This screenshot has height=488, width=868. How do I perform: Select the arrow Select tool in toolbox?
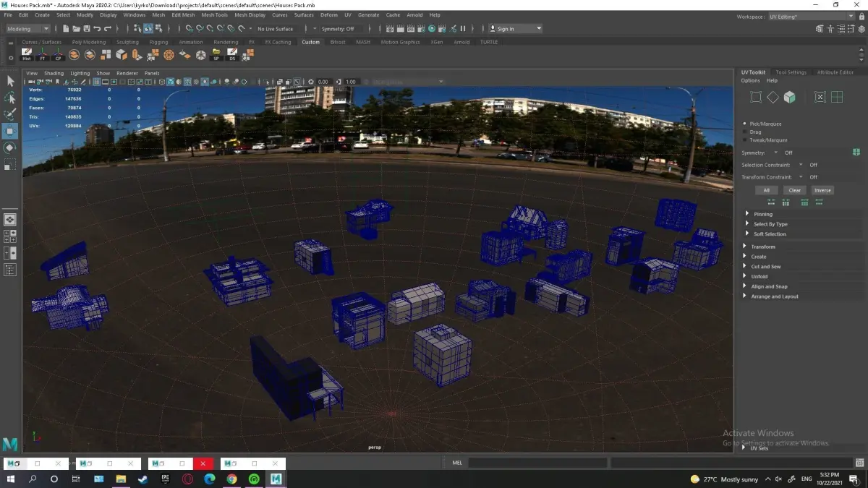point(10,81)
